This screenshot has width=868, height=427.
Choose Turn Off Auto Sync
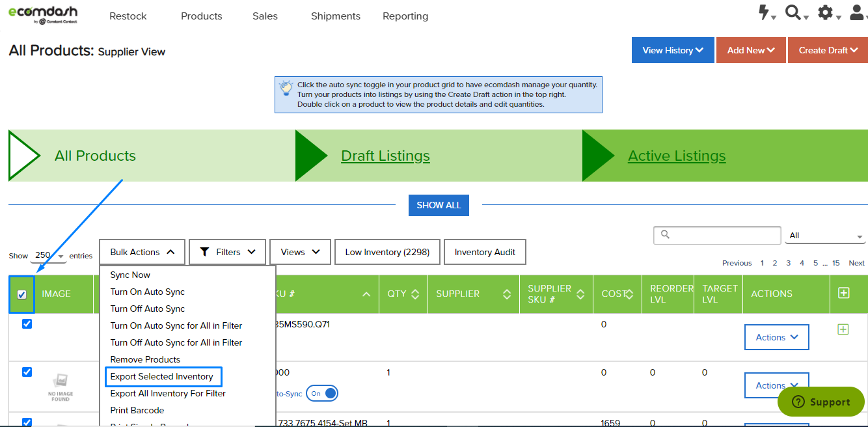click(x=148, y=309)
